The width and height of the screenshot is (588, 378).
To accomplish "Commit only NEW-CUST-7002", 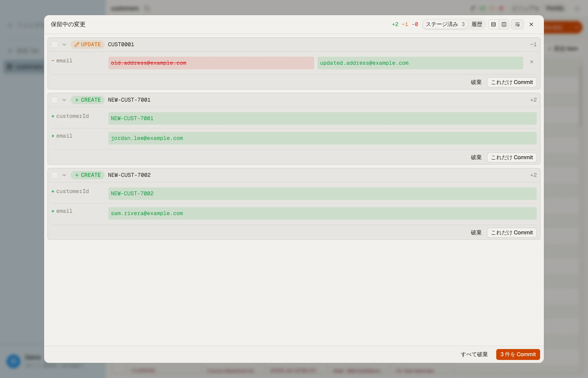I will tap(512, 232).
